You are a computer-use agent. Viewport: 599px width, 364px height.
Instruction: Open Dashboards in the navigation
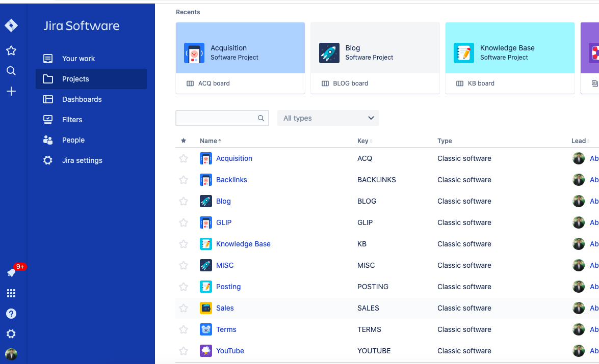point(91,99)
